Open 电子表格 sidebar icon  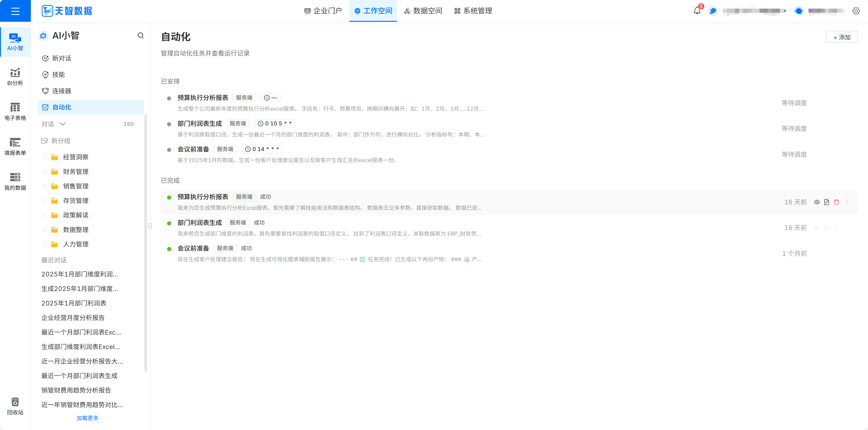(15, 112)
